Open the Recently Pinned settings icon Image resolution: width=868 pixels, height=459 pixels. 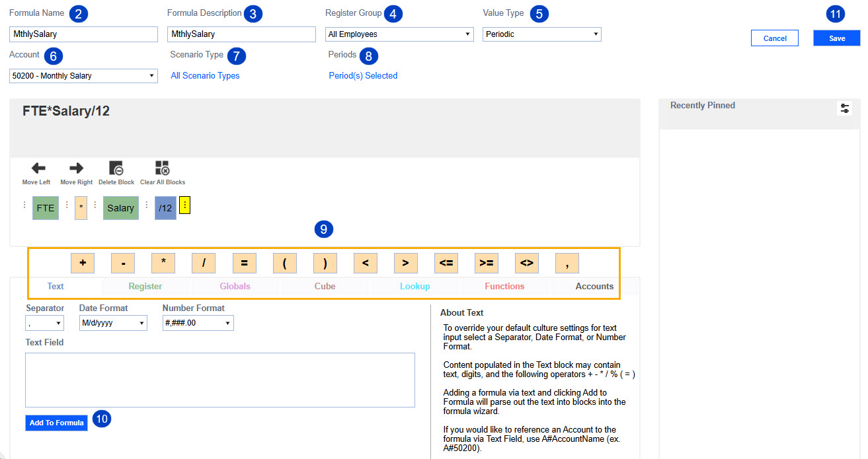click(x=844, y=109)
